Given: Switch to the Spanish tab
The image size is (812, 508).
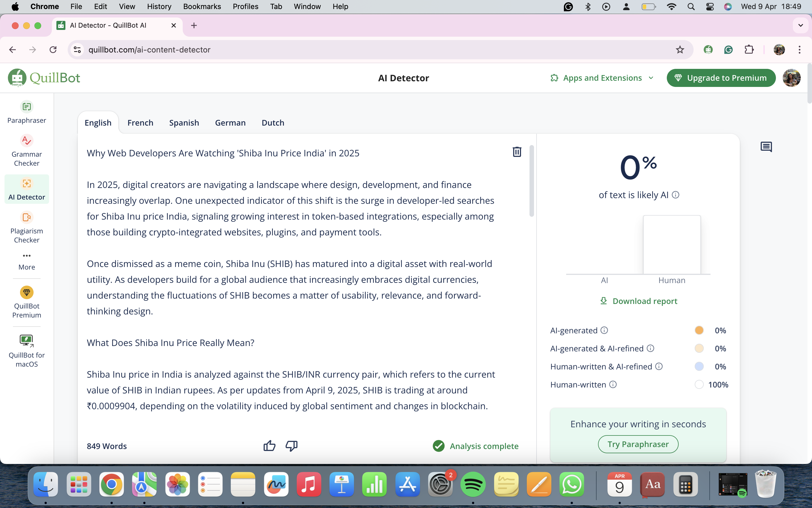Looking at the screenshot, I should point(184,123).
